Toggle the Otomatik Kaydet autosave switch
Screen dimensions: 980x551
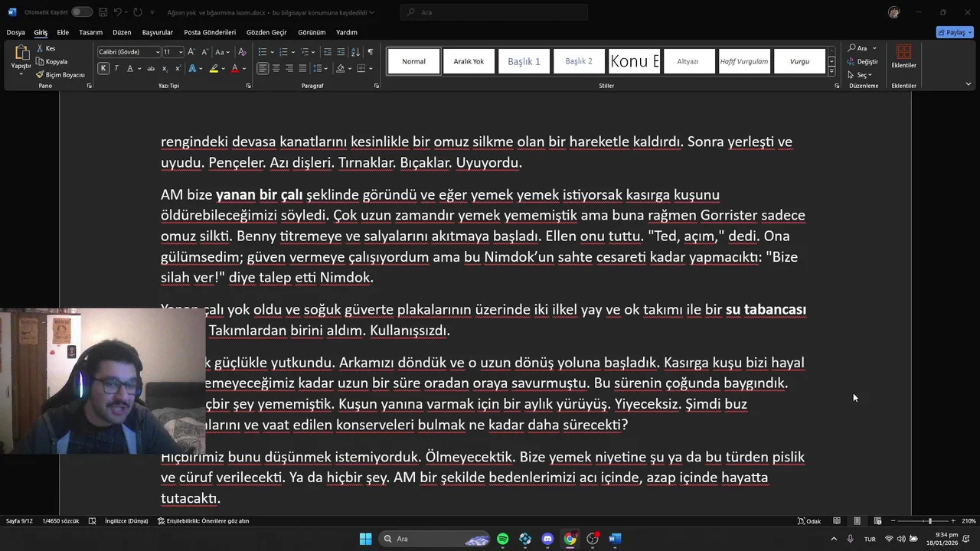point(82,12)
